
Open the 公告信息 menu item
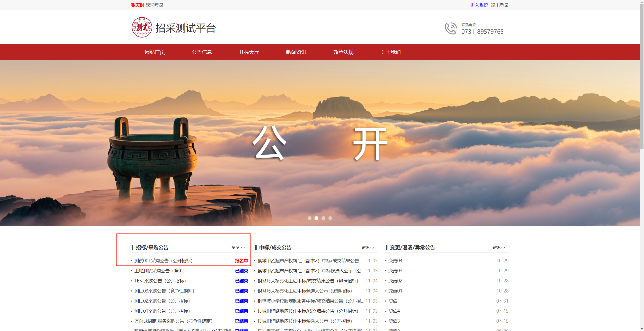(202, 52)
